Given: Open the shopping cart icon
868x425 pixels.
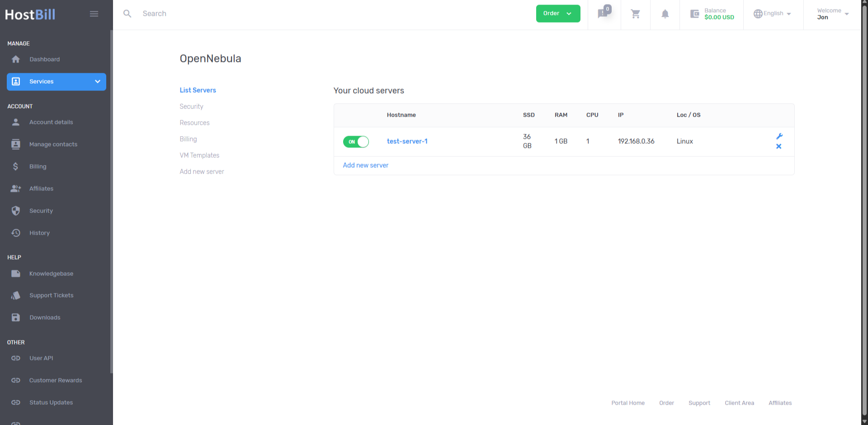Looking at the screenshot, I should [x=636, y=14].
